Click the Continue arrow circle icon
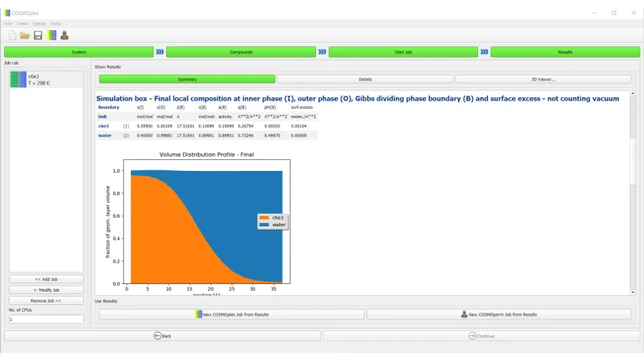 coord(472,336)
